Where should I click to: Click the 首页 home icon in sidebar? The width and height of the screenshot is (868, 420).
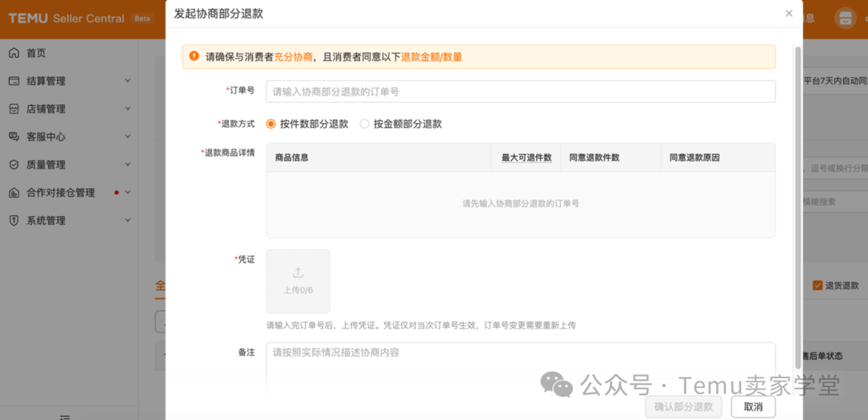[x=14, y=53]
